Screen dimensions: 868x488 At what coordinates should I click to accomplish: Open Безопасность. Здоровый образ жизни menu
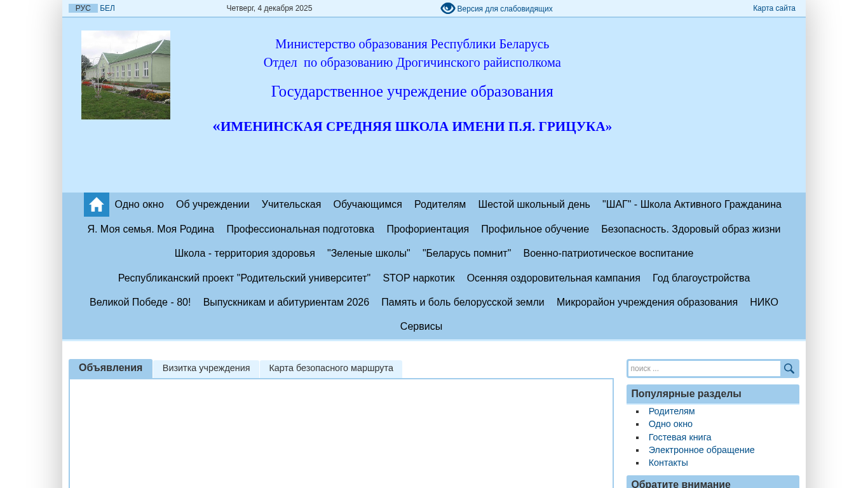(691, 229)
